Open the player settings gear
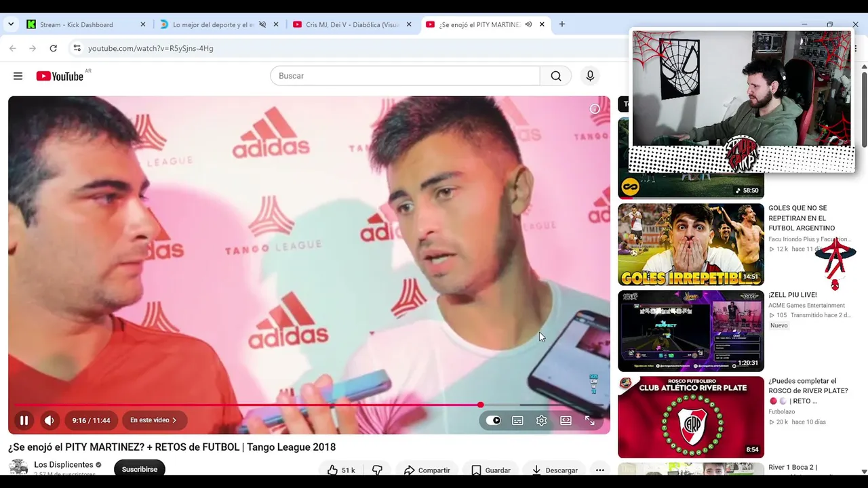Image resolution: width=868 pixels, height=488 pixels. click(541, 420)
